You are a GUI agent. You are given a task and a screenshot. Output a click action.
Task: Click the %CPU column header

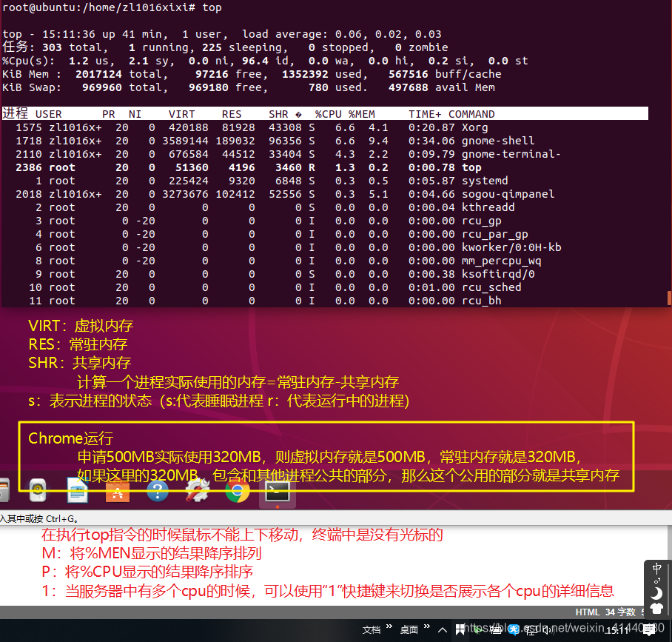(329, 114)
